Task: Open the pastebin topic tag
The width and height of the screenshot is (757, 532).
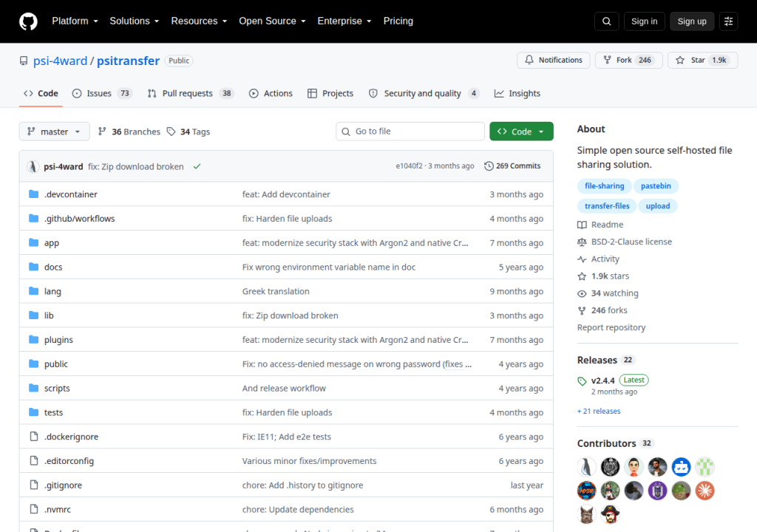Action: point(656,186)
